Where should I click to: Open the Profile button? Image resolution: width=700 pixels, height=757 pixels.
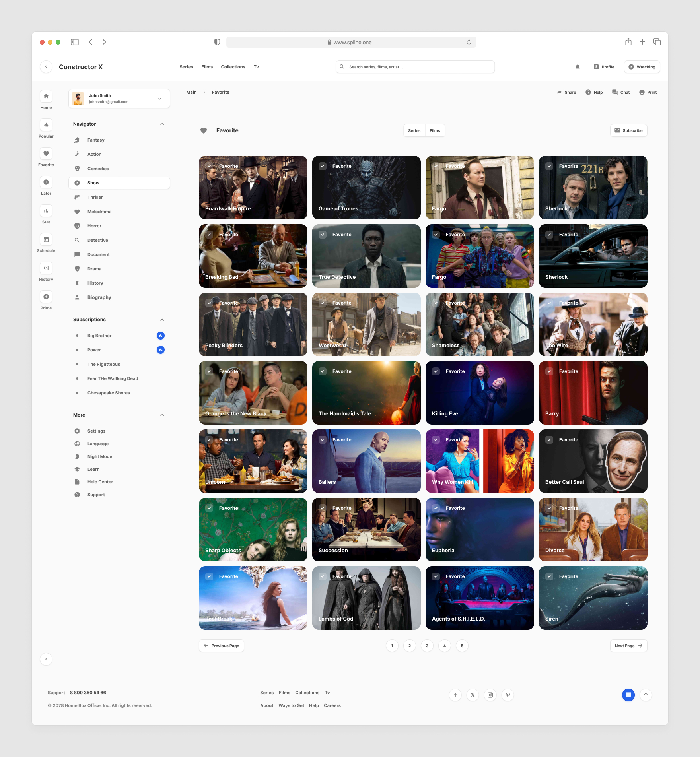click(x=604, y=67)
